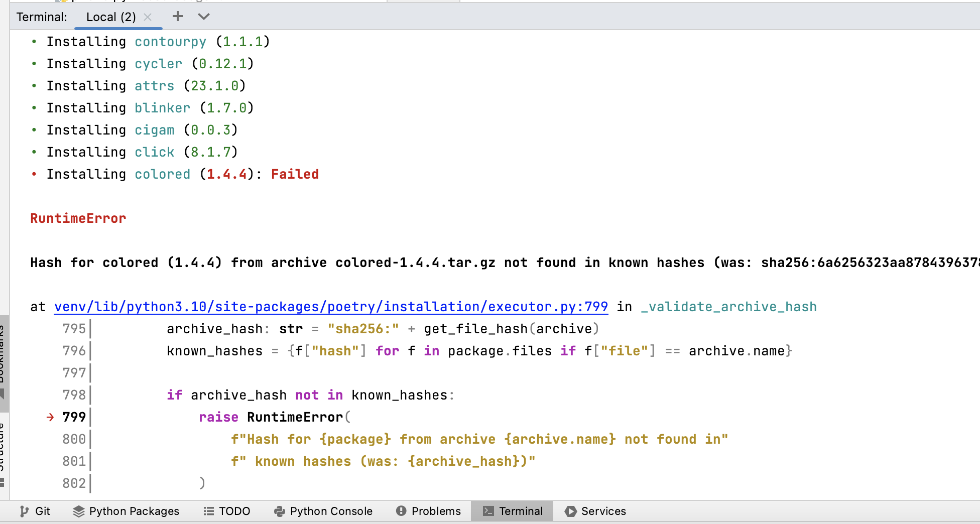Open the Services tool window
This screenshot has height=524, width=980.
pyautogui.click(x=595, y=511)
